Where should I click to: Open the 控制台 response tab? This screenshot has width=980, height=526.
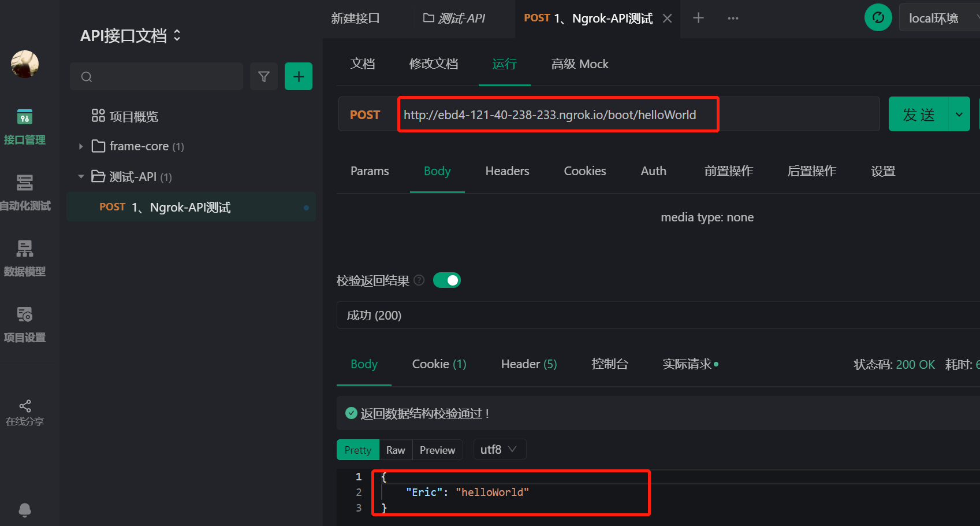tap(610, 364)
